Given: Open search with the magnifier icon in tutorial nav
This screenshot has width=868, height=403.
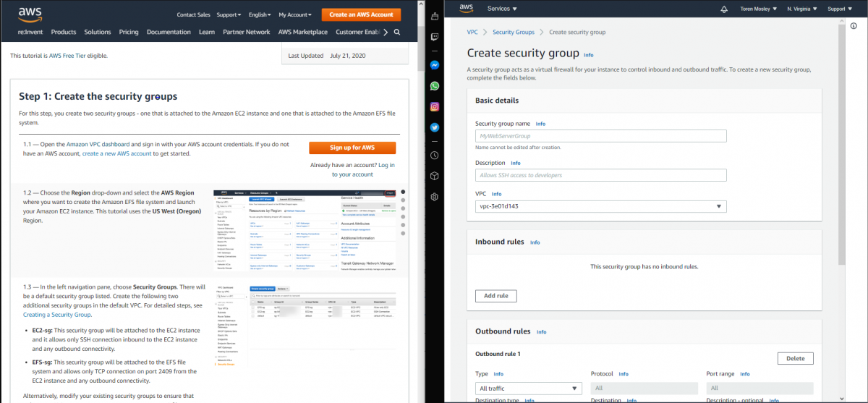Looking at the screenshot, I should tap(397, 32).
